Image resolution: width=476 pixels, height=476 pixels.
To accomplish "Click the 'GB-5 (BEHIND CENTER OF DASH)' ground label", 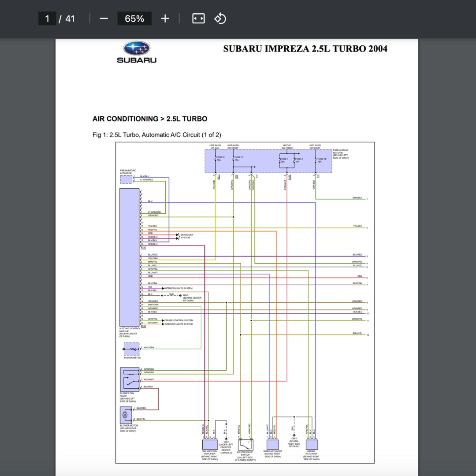I will (x=192, y=298).
